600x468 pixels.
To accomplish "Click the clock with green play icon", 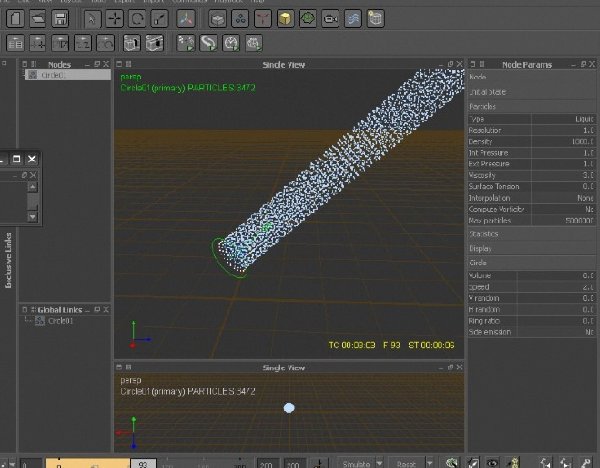I will pos(231,43).
